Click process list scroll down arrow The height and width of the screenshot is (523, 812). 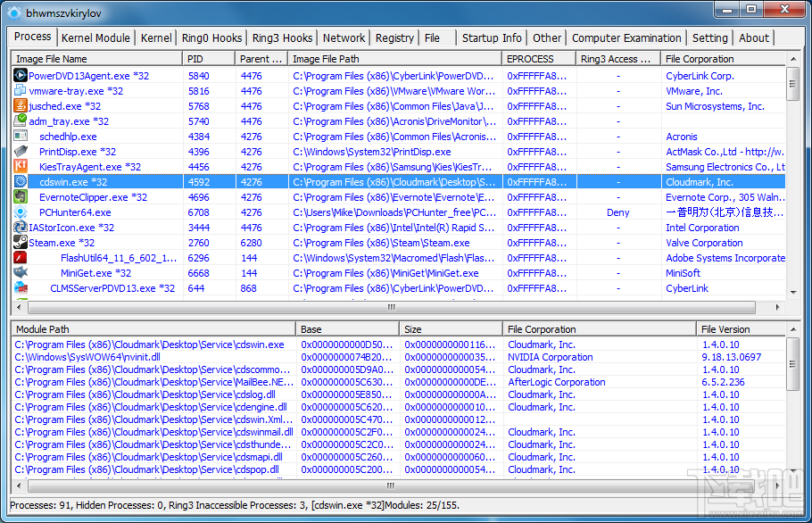(x=793, y=293)
